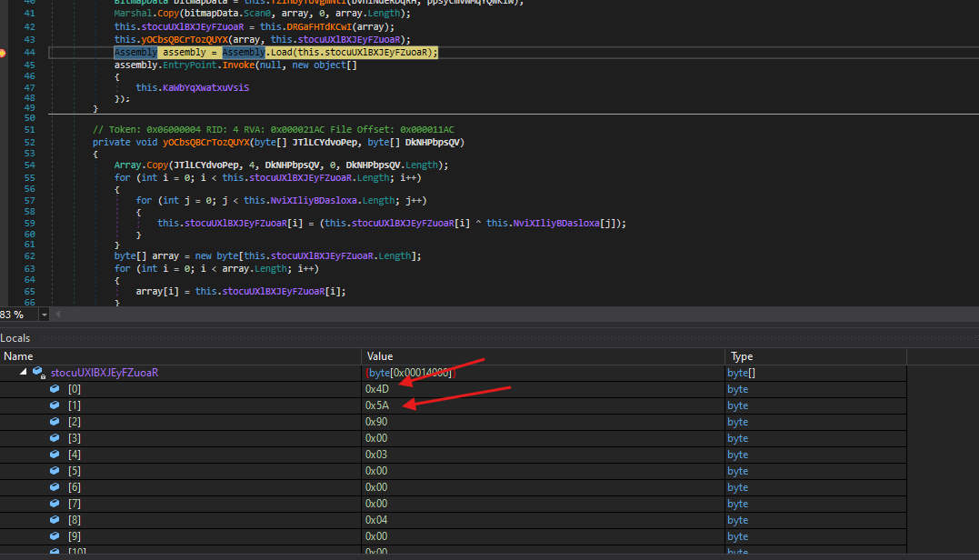Click the field icon of row [8]
The width and height of the screenshot is (979, 560).
[55, 520]
